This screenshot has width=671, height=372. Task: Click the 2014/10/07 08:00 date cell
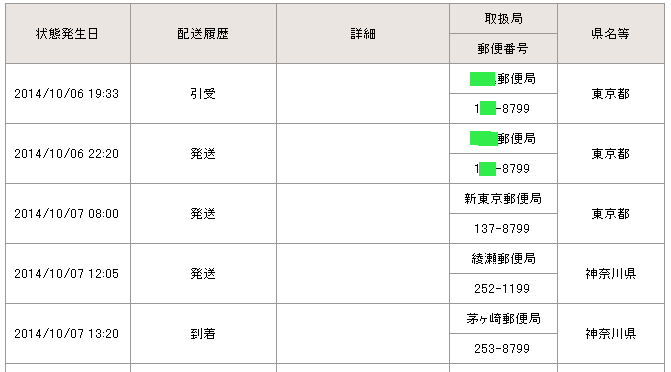(x=68, y=214)
